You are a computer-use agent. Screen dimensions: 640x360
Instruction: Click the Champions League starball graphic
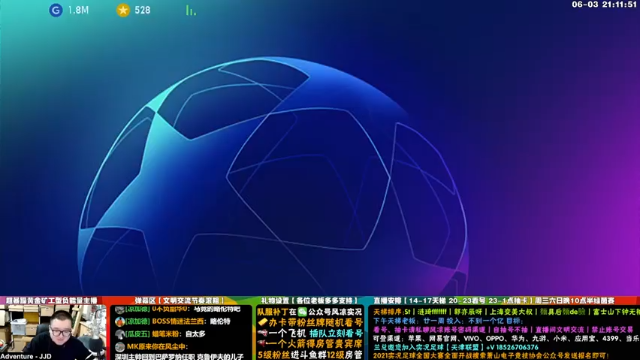click(273, 176)
